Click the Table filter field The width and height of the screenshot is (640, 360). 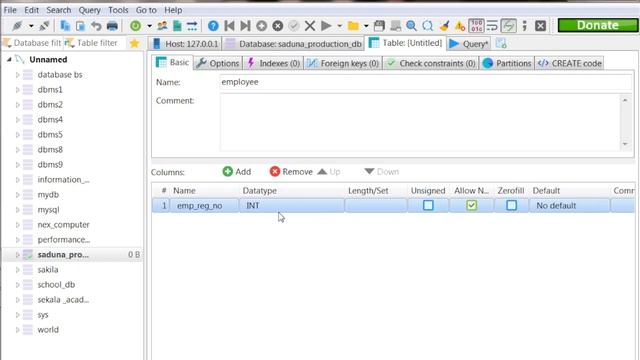(x=94, y=43)
